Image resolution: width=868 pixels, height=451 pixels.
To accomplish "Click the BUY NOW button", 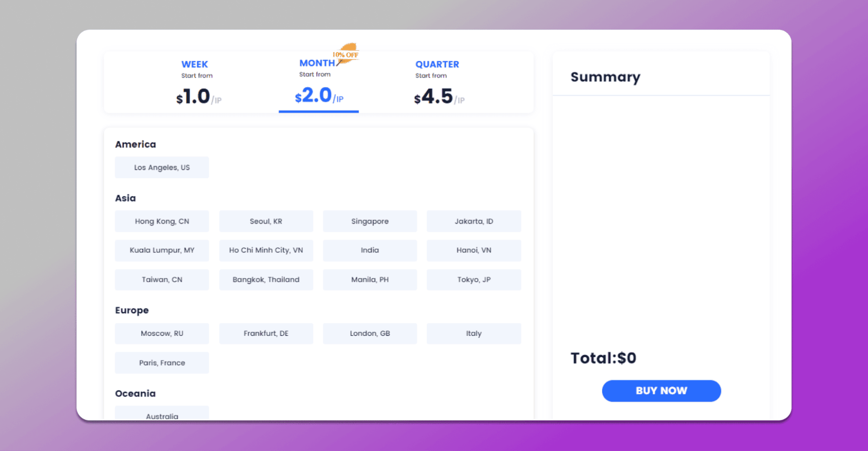I will 661,391.
